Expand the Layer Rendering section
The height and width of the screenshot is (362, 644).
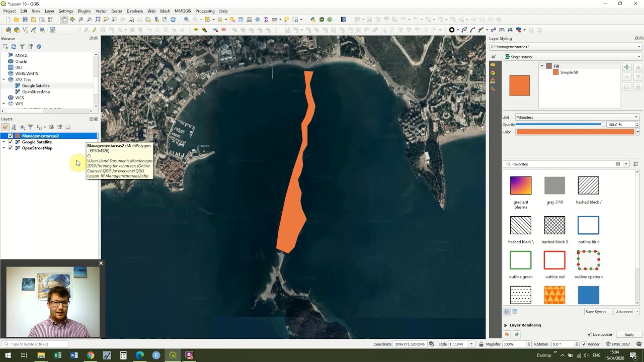pyautogui.click(x=506, y=325)
